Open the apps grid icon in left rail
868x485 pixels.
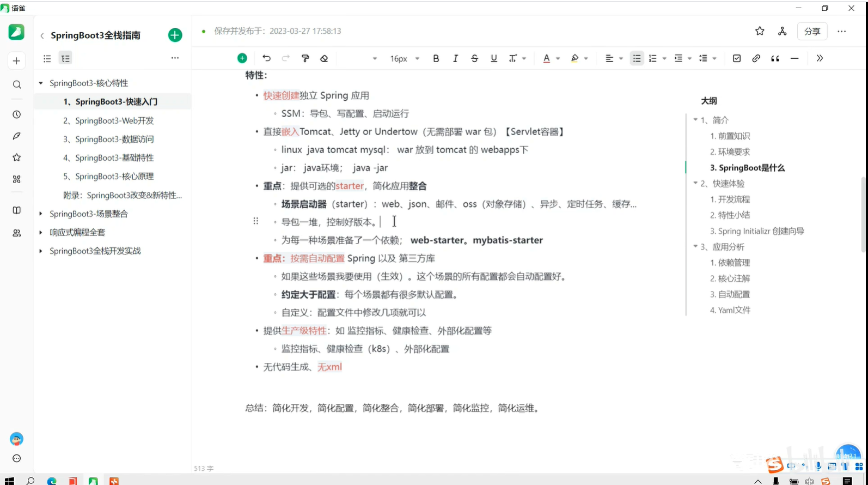coord(17,179)
